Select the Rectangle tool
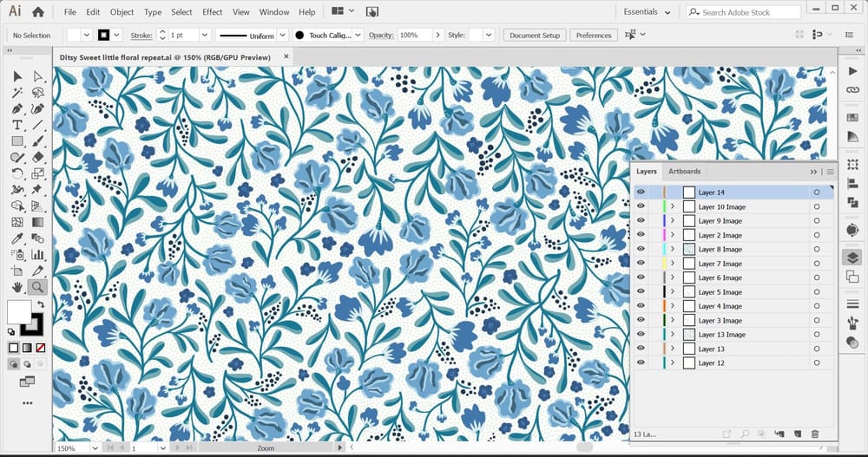This screenshot has height=457, width=868. click(17, 141)
